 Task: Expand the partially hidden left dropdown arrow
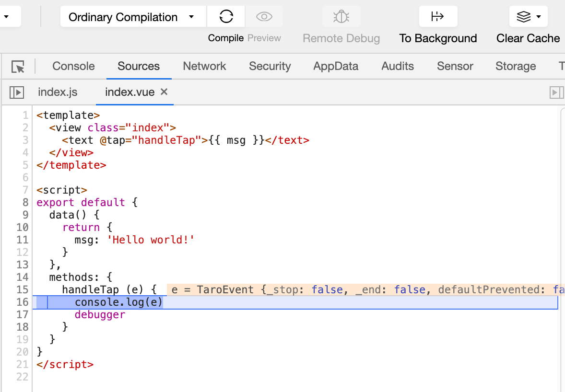click(x=6, y=17)
